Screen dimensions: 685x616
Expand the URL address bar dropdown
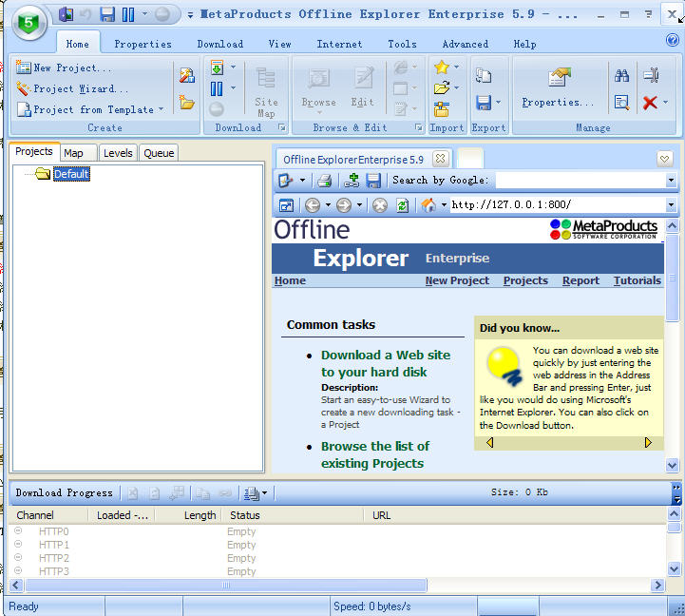click(671, 205)
